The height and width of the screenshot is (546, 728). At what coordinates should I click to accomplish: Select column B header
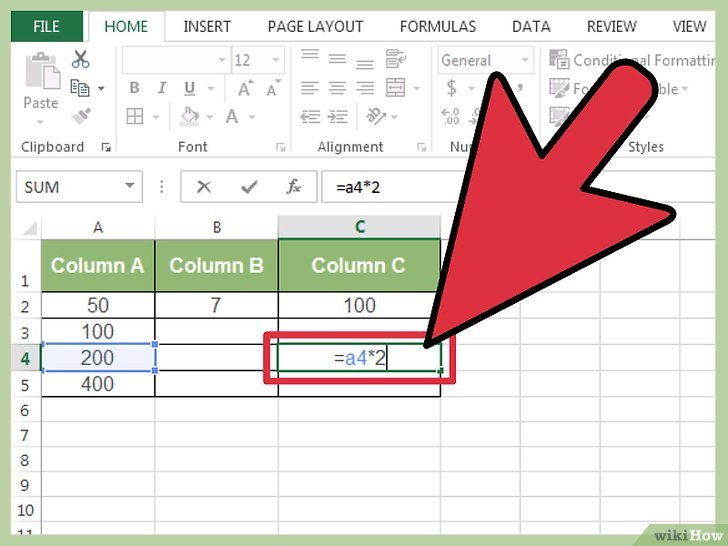(216, 228)
